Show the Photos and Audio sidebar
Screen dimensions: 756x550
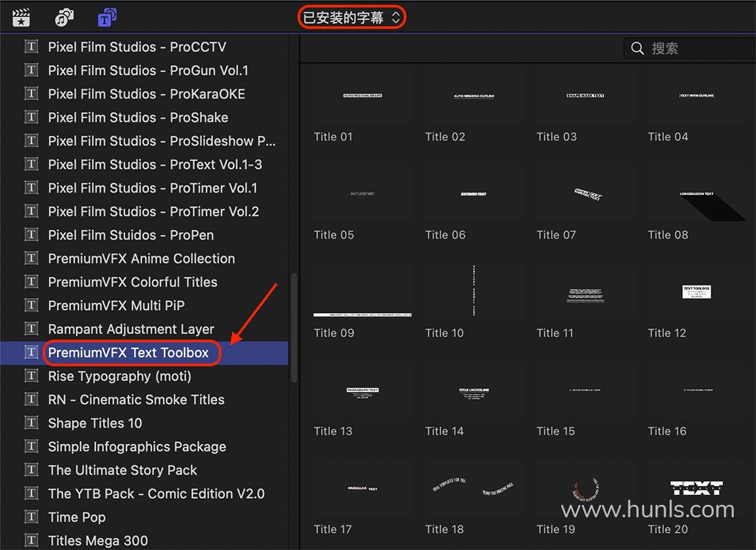point(64,18)
